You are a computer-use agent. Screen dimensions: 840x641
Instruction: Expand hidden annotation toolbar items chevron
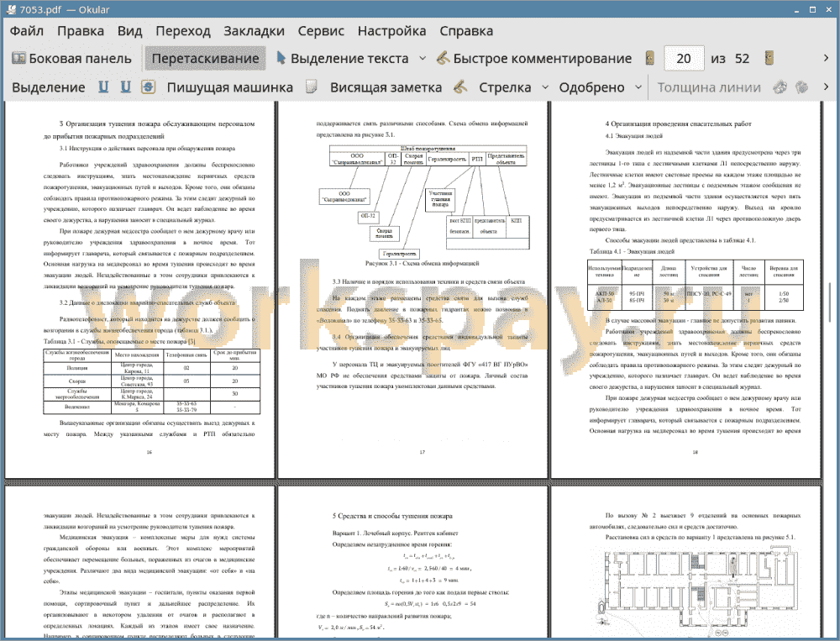[826, 87]
